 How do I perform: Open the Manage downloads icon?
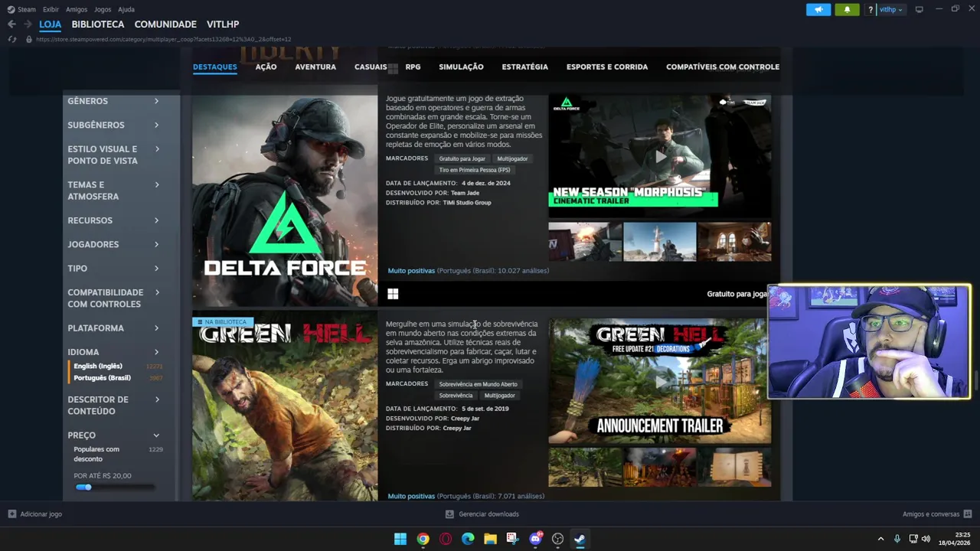449,514
